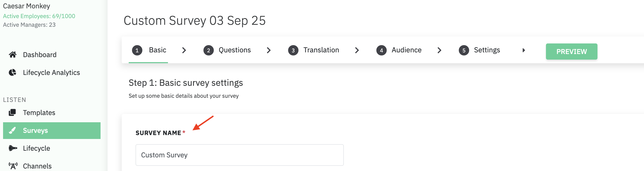This screenshot has width=644, height=171.
Task: Click the Templates stacked pages icon
Action: pos(13,113)
